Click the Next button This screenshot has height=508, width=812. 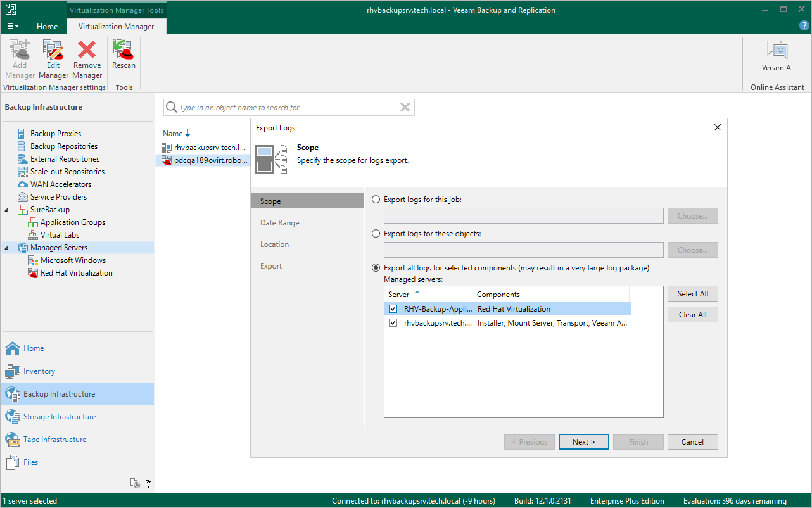point(584,442)
